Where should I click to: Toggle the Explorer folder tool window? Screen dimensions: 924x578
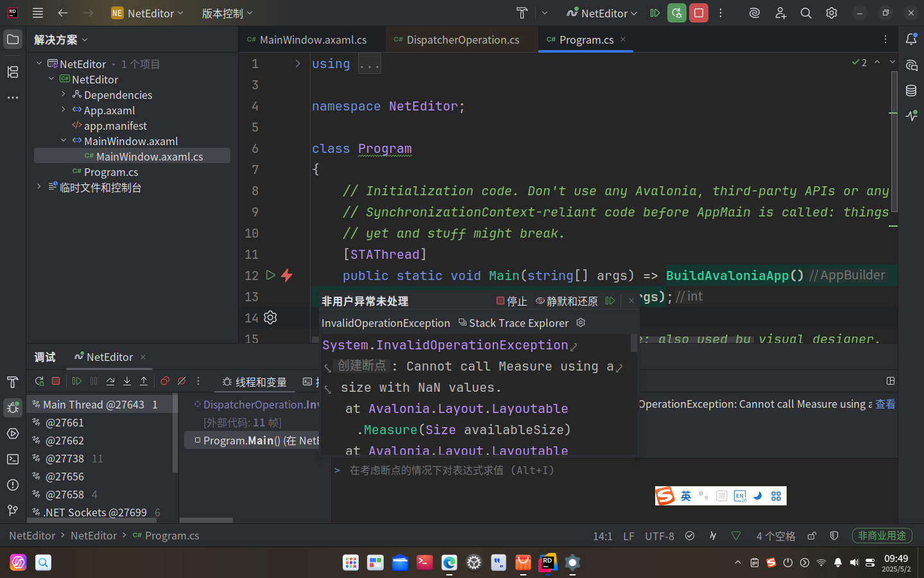13,39
